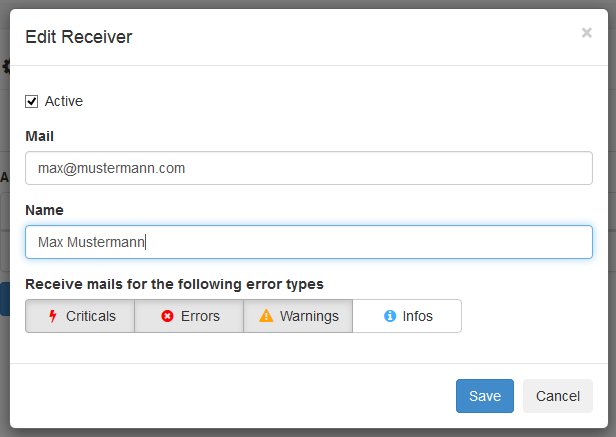Viewport: 616px width, 437px height.
Task: Click the Active checkbox label text
Action: (64, 101)
